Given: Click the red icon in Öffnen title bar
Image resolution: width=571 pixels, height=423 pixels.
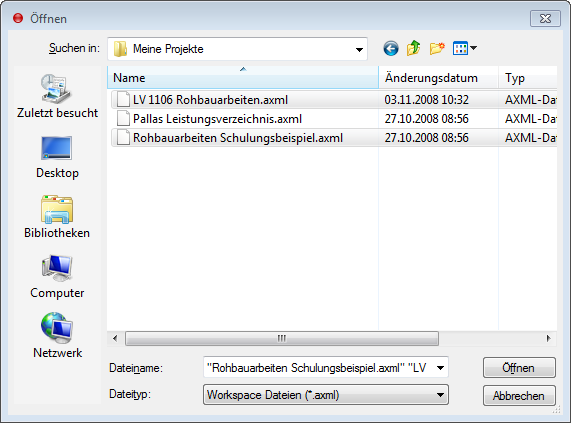Looking at the screenshot, I should (x=18, y=18).
